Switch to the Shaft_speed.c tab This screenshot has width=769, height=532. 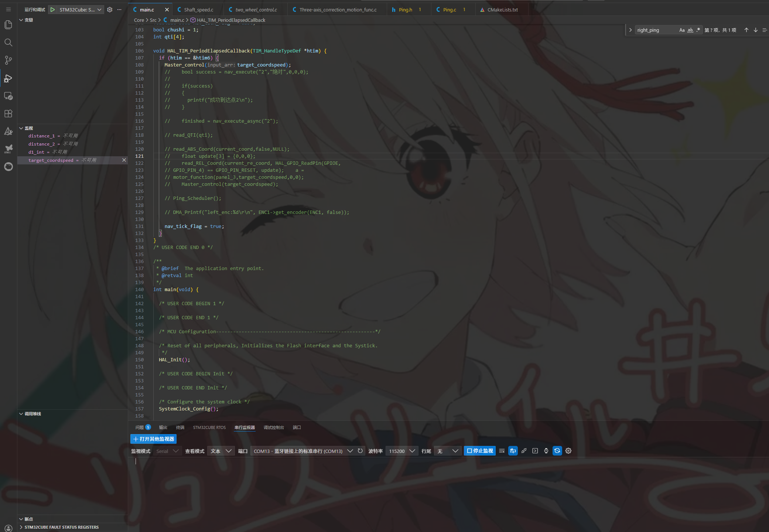198,10
